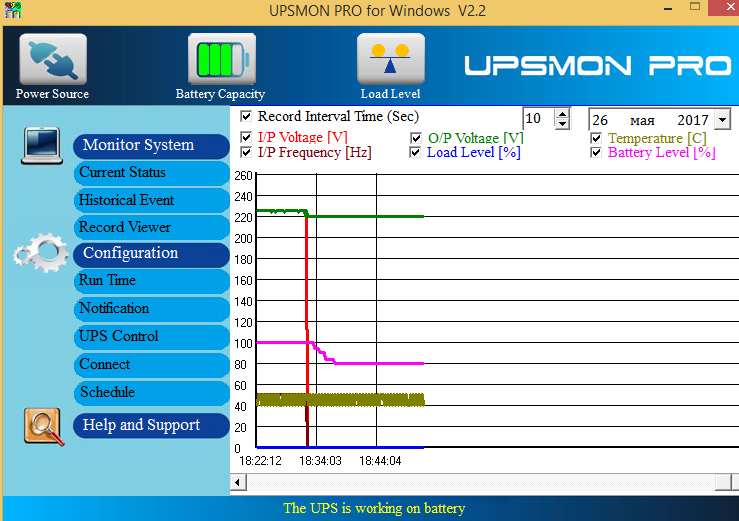The image size is (739, 521).
Task: Open Help and Support
Action: point(151,426)
